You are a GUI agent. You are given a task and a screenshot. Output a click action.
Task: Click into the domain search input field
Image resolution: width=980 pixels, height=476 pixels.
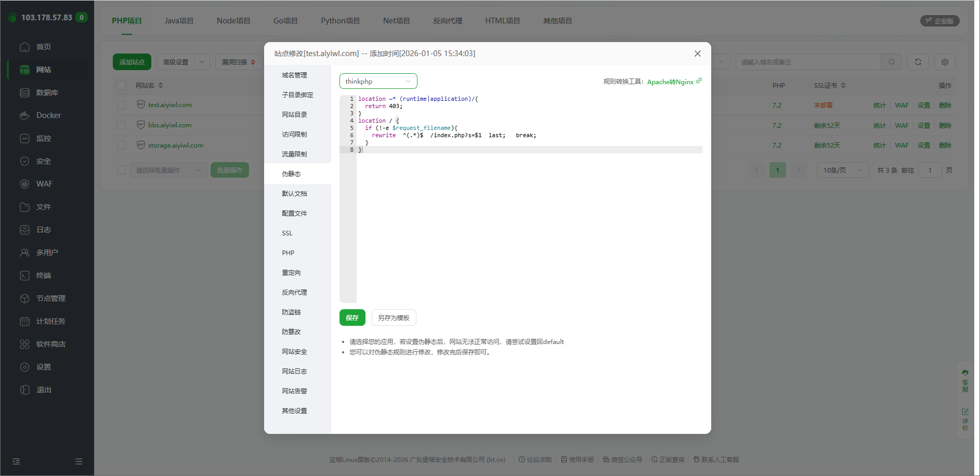click(x=808, y=62)
